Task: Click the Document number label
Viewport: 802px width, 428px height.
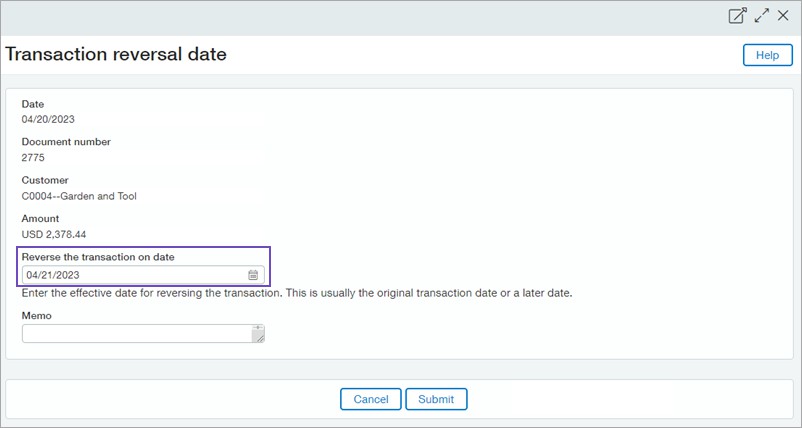Action: click(66, 142)
